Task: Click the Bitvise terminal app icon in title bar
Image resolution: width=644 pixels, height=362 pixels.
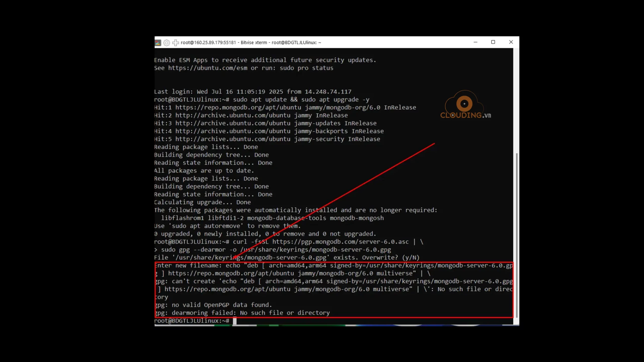Action: point(158,43)
